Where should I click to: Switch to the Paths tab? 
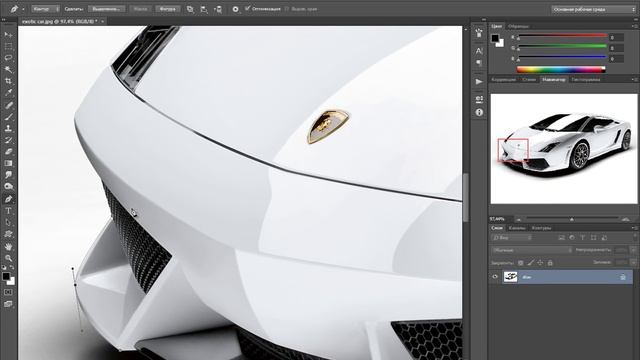coord(541,228)
